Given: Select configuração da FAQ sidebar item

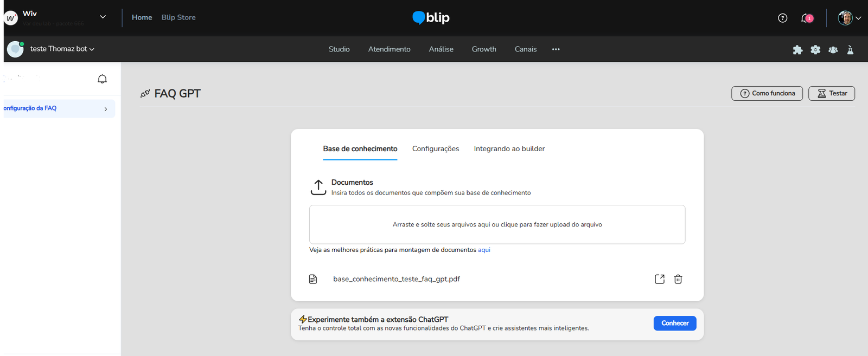Looking at the screenshot, I should click(x=59, y=109).
